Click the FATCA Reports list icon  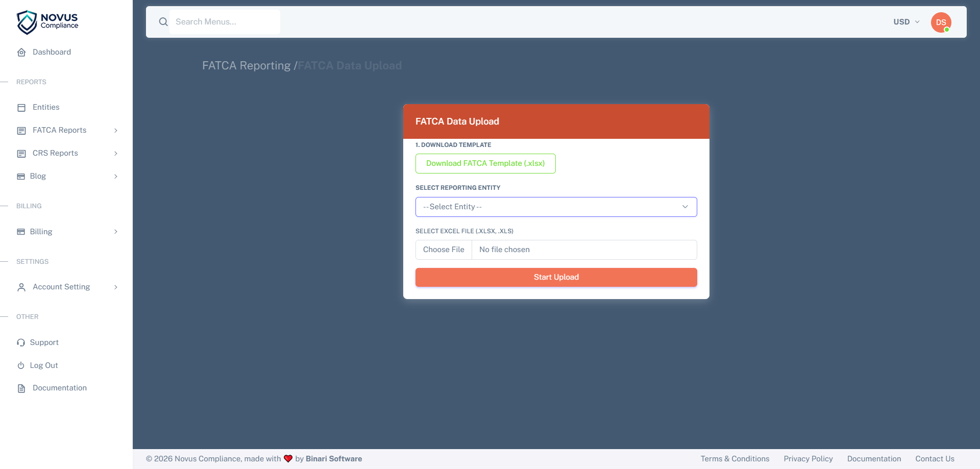click(x=21, y=131)
